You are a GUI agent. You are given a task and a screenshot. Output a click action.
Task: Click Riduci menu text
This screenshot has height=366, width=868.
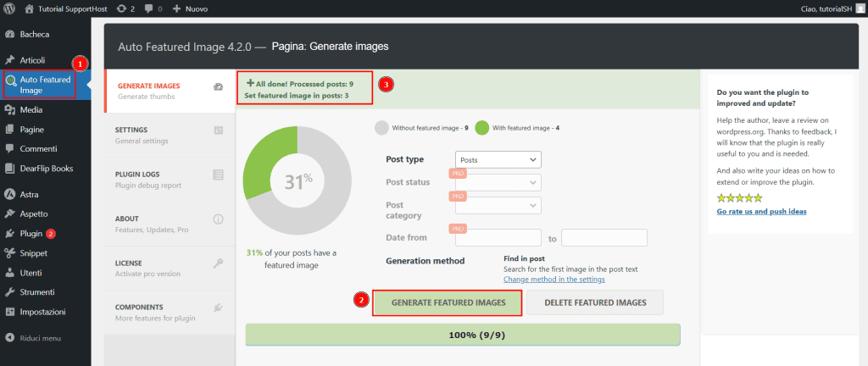pos(41,338)
